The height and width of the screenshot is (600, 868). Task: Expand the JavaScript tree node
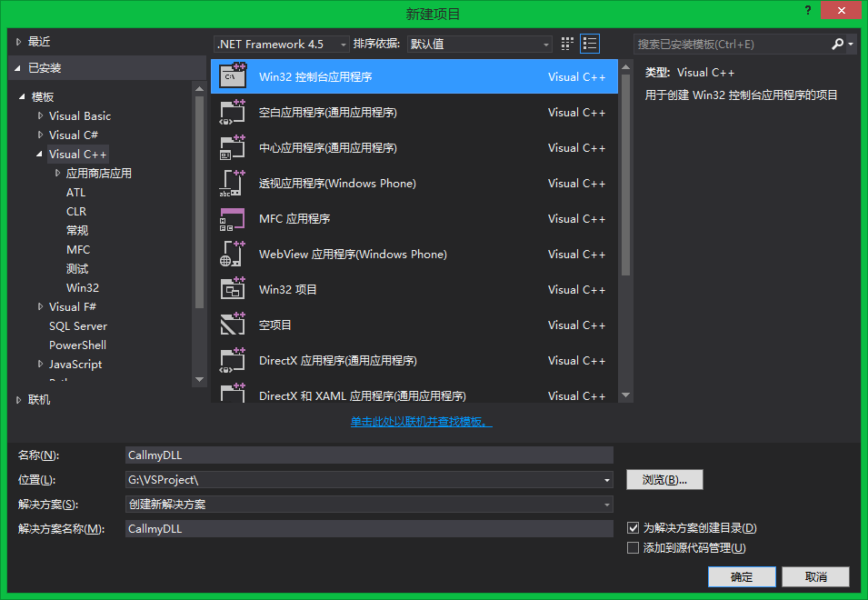(x=40, y=364)
